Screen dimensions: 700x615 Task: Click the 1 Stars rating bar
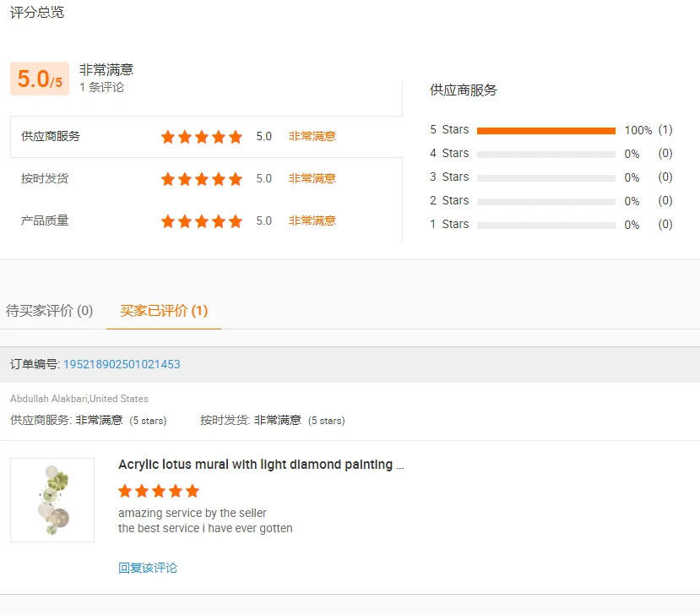coord(545,226)
